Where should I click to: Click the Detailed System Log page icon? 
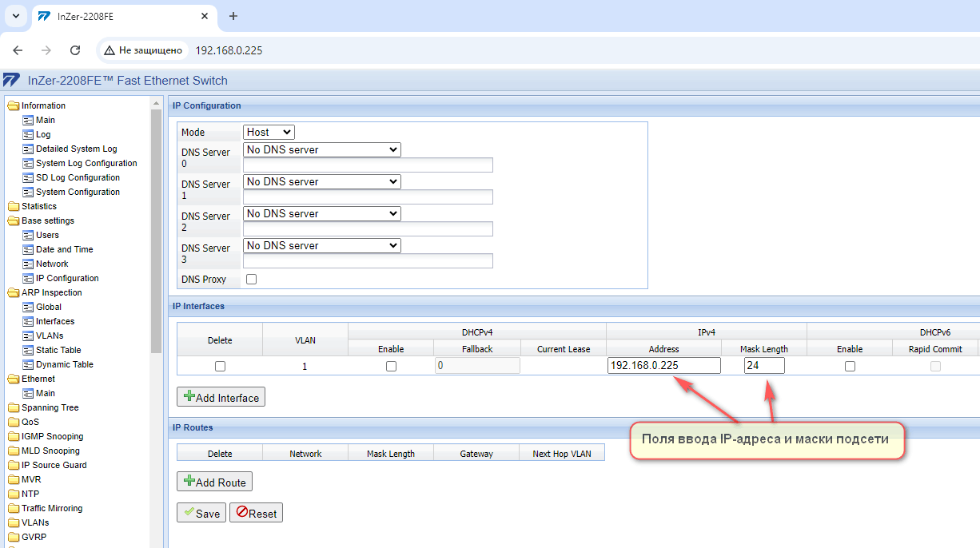(x=28, y=149)
